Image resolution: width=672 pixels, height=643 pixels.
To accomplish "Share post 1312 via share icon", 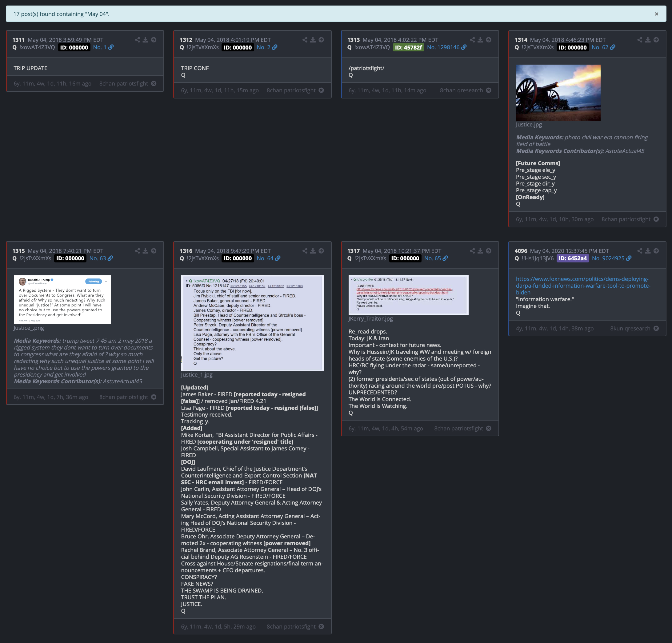I will tap(305, 40).
